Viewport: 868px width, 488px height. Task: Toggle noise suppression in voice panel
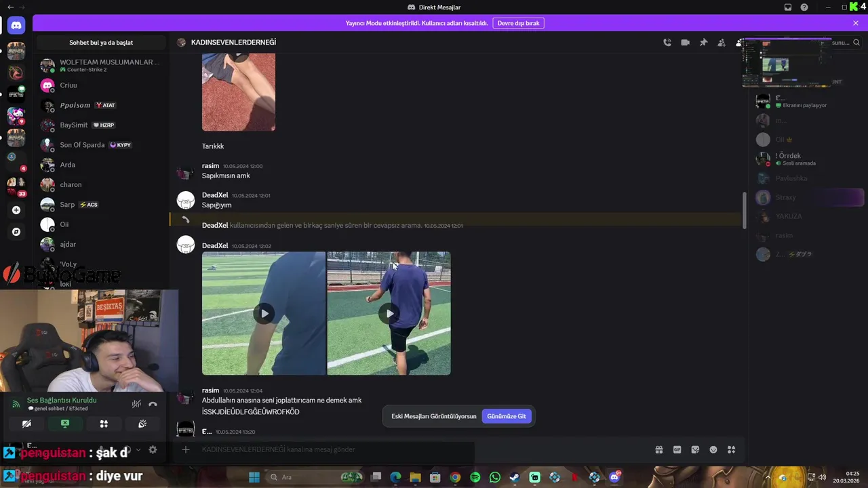[136, 404]
